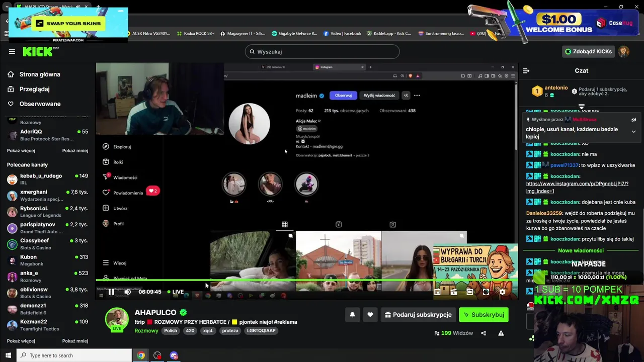The image size is (644, 362).
Task: Select the LGBTQQIAAP tag
Action: click(261, 331)
